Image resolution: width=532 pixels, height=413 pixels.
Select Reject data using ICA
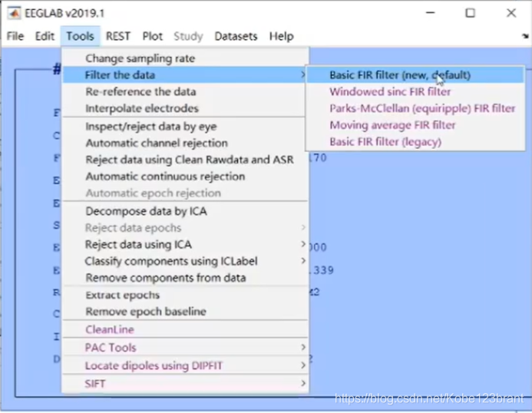[x=185, y=245]
